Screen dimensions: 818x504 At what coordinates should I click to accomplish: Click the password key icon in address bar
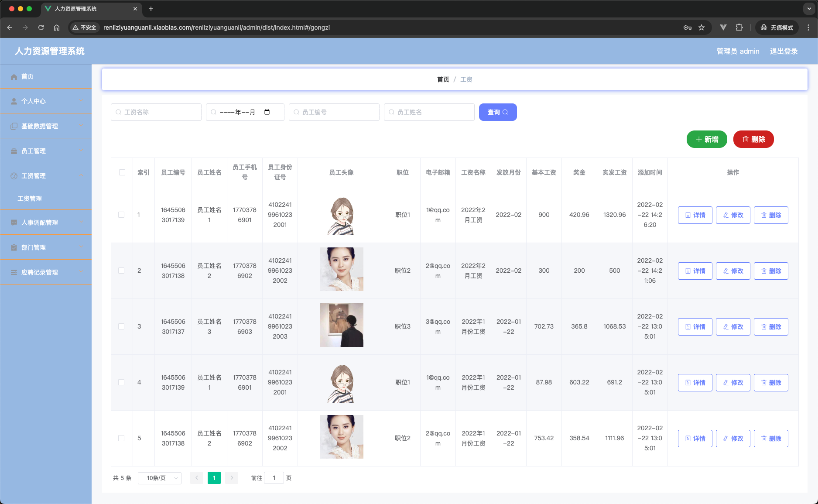(x=688, y=27)
